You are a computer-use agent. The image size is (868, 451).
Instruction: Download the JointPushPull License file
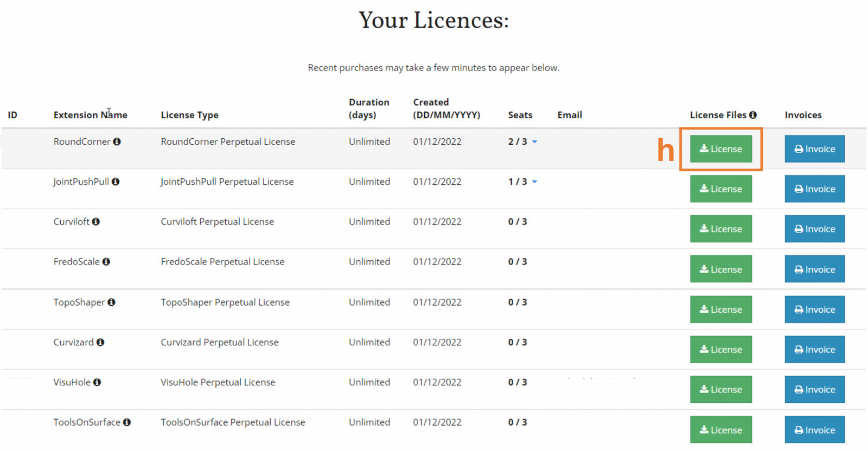click(x=721, y=189)
